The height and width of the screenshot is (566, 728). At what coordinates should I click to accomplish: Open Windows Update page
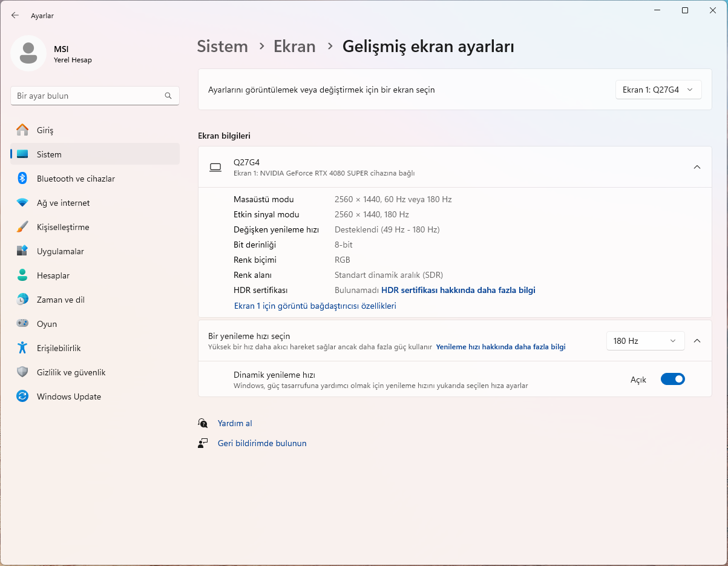95,397
